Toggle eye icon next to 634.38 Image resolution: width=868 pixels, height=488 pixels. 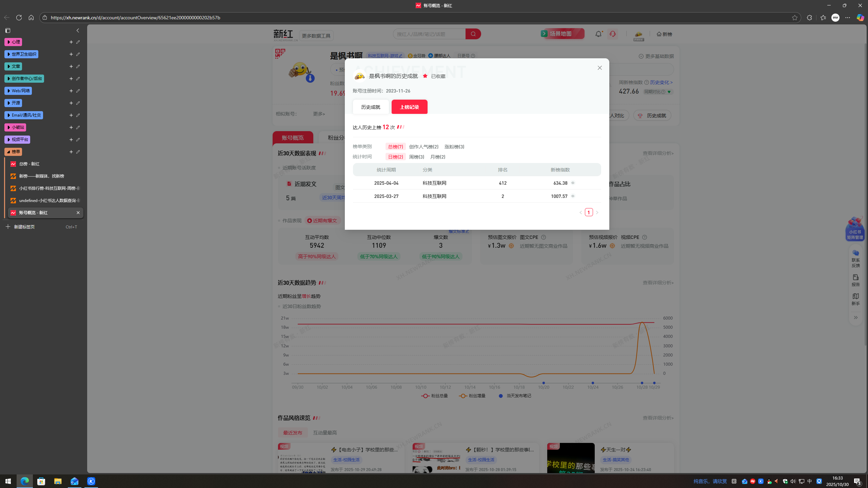[x=573, y=183]
